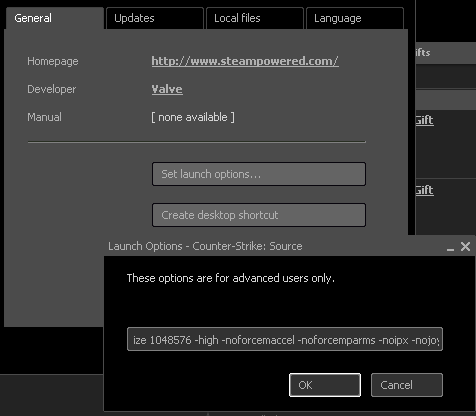
Task: Cancel the Launch Options dialog
Action: [407, 385]
